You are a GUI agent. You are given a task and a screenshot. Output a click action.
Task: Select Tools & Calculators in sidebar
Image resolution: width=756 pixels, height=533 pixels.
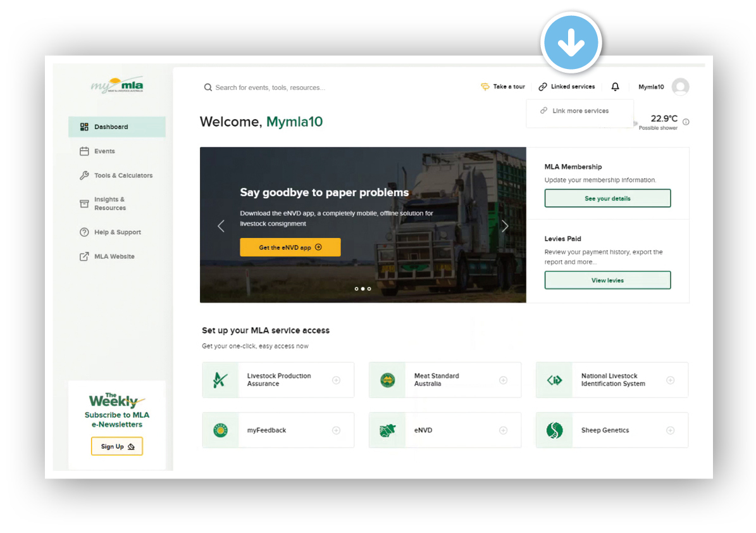pyautogui.click(x=123, y=175)
